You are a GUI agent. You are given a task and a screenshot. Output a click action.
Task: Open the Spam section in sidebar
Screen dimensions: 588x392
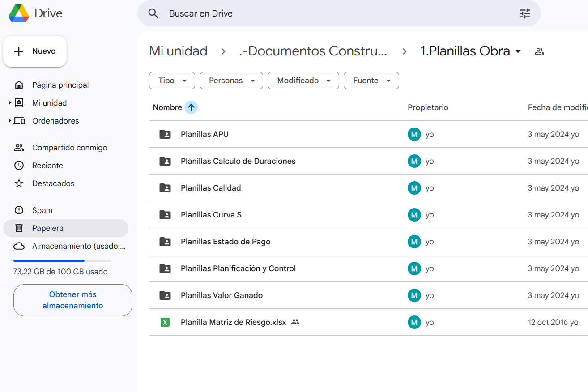tap(42, 210)
